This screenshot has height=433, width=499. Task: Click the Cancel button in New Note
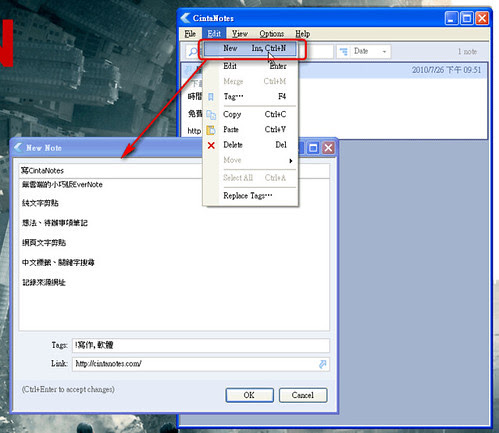click(303, 395)
